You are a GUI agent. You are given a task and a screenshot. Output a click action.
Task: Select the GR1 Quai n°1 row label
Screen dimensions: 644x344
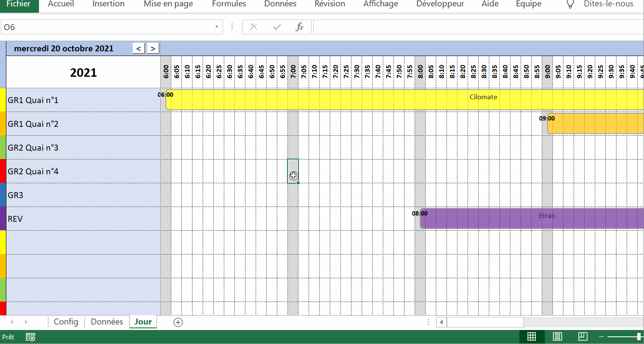pyautogui.click(x=84, y=100)
